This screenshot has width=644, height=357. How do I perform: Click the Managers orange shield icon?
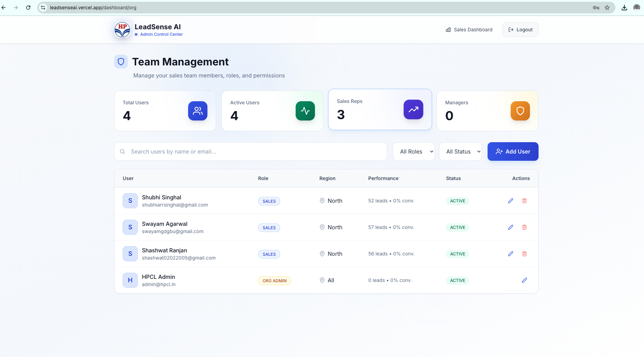[x=520, y=111]
